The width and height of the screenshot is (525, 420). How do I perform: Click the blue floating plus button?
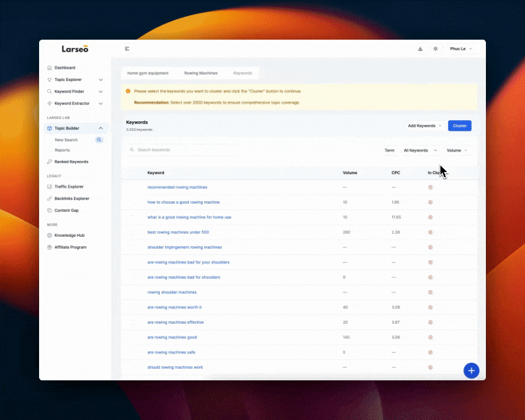click(471, 371)
